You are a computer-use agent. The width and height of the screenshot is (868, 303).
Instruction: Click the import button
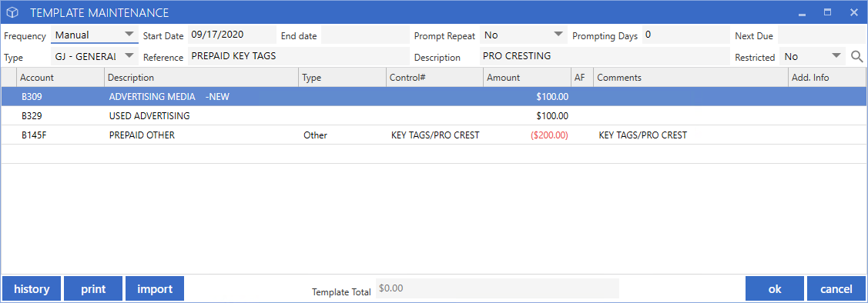pos(155,288)
